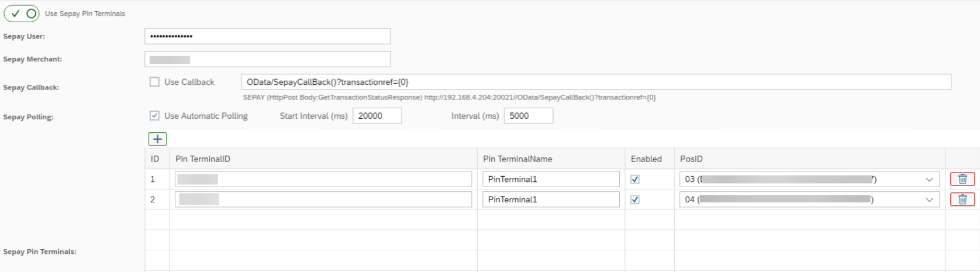Viewport: 980px width, 272px height.
Task: Delete pin terminal row 1 with trash icon
Action: tap(962, 179)
